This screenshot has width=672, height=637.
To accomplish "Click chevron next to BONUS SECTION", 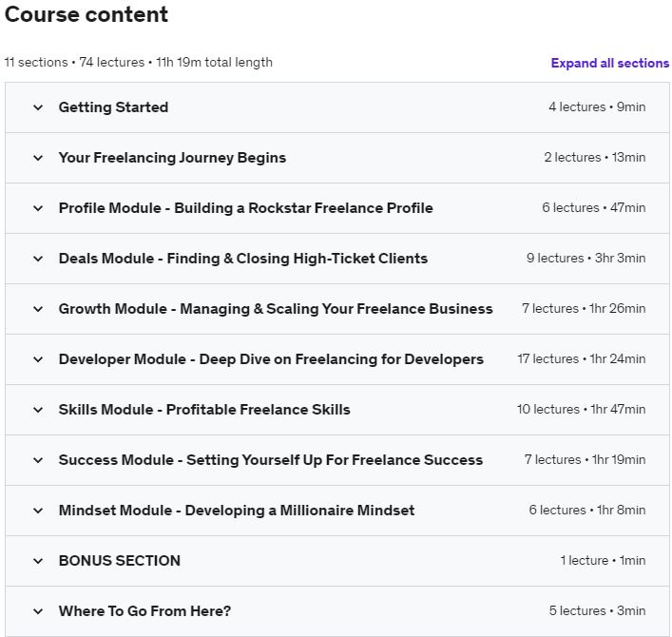I will click(x=38, y=561).
